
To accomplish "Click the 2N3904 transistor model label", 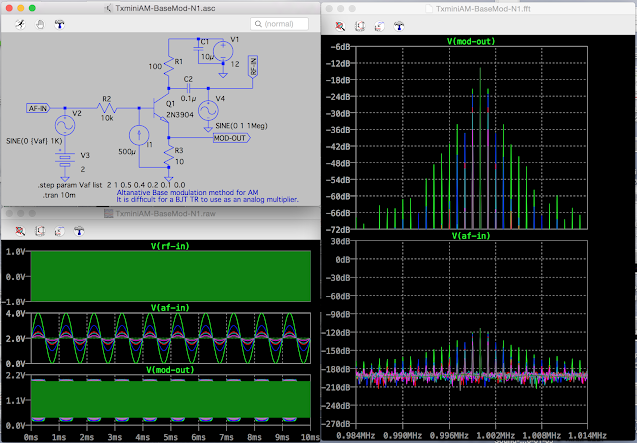I will (x=180, y=115).
